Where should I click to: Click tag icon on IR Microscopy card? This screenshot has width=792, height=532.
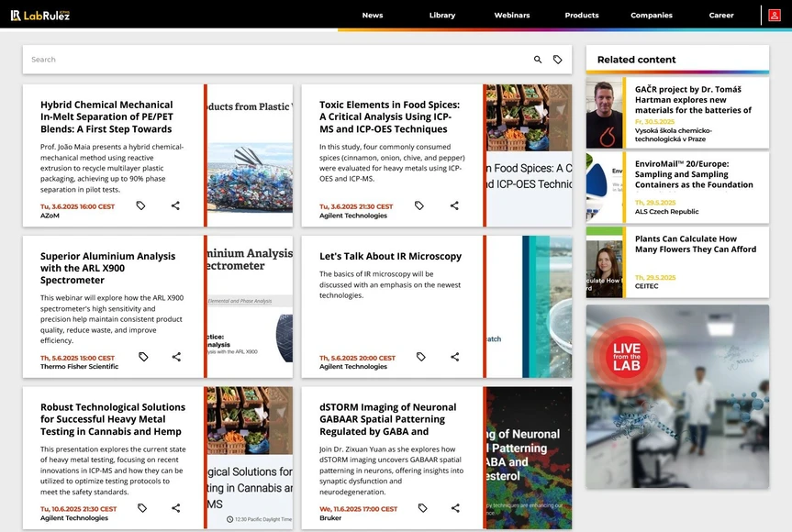pyautogui.click(x=420, y=357)
